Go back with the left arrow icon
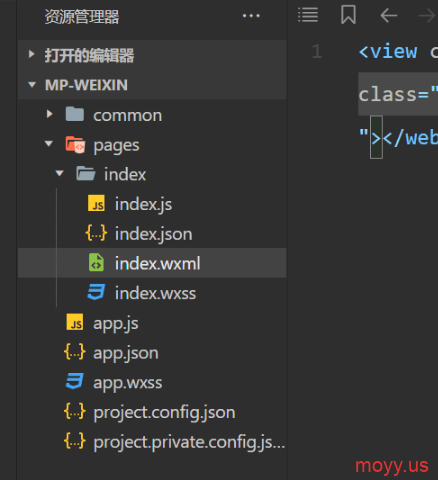 (x=389, y=15)
